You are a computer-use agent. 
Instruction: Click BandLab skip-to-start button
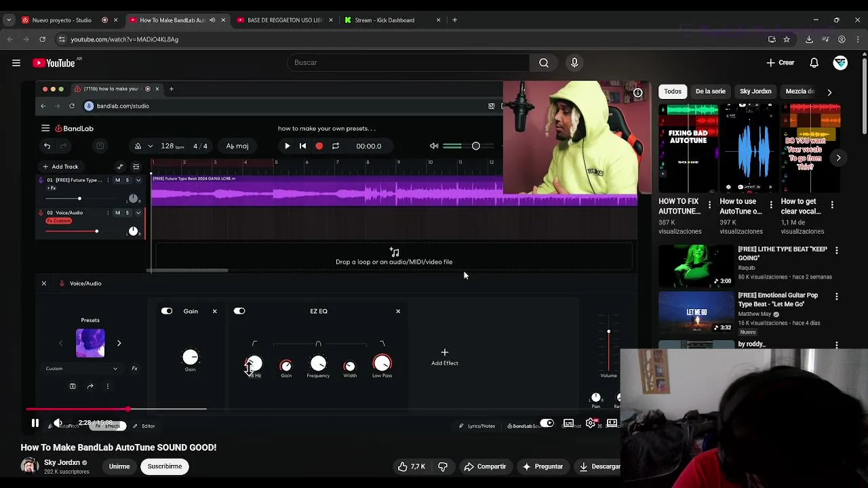(302, 146)
